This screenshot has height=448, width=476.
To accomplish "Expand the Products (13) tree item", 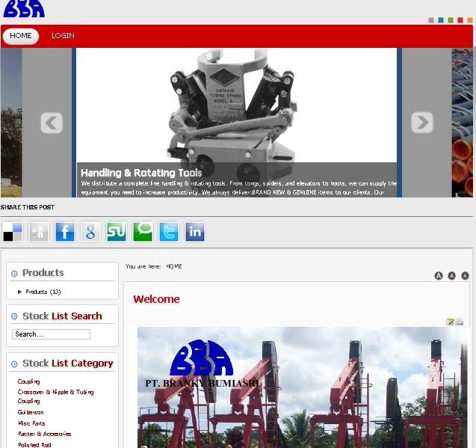I will 19,292.
